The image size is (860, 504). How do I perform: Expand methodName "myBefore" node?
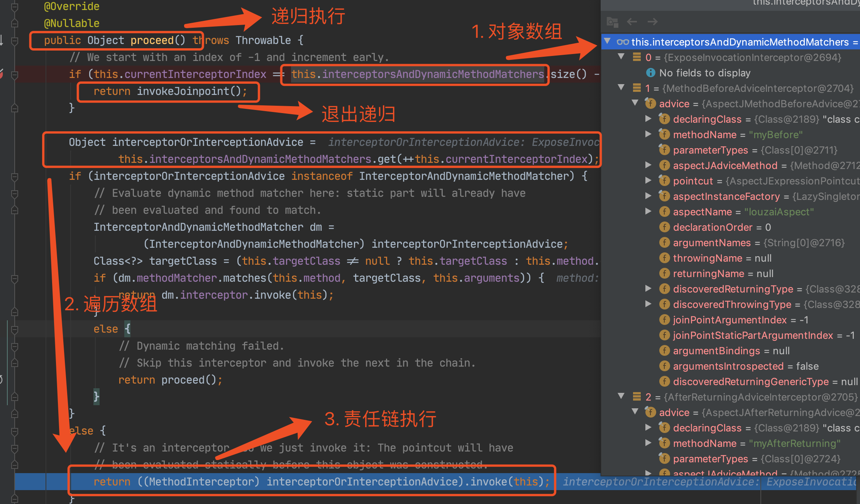click(x=648, y=134)
